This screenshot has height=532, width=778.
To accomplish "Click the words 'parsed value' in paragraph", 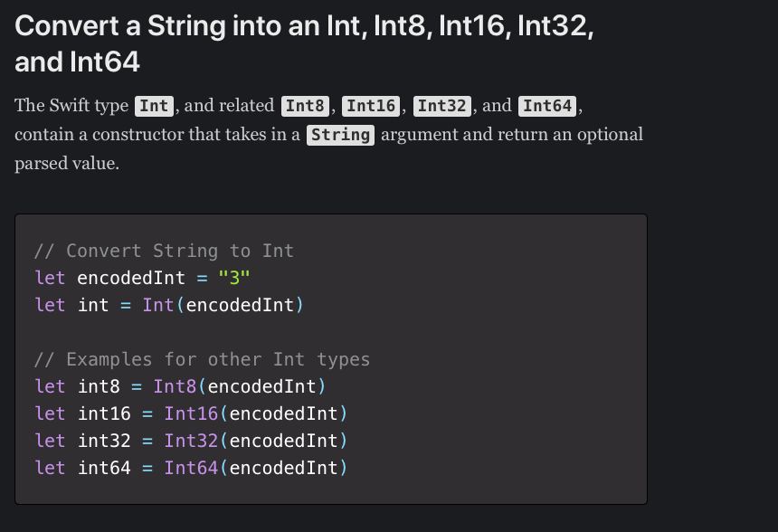I will point(66,163).
